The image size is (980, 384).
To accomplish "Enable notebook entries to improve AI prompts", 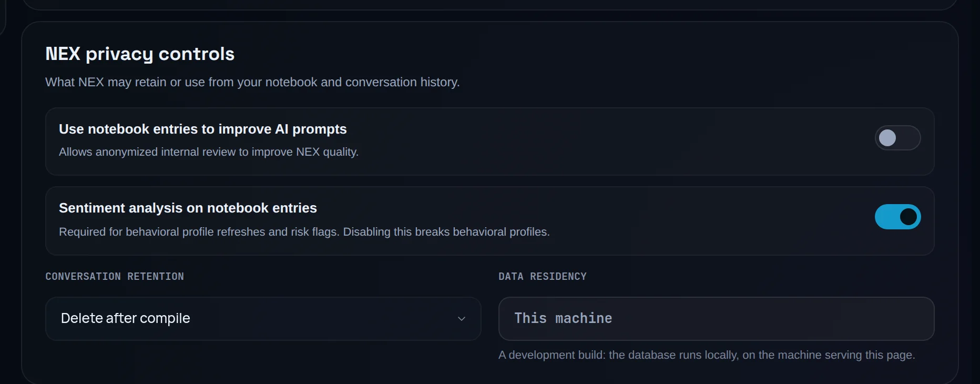I will point(897,138).
